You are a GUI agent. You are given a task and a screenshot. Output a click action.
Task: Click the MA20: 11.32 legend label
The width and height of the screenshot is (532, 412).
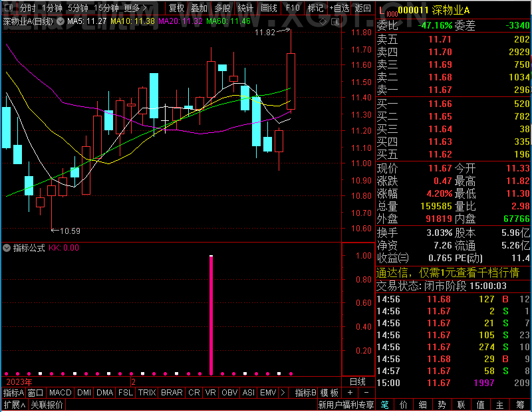(180, 21)
